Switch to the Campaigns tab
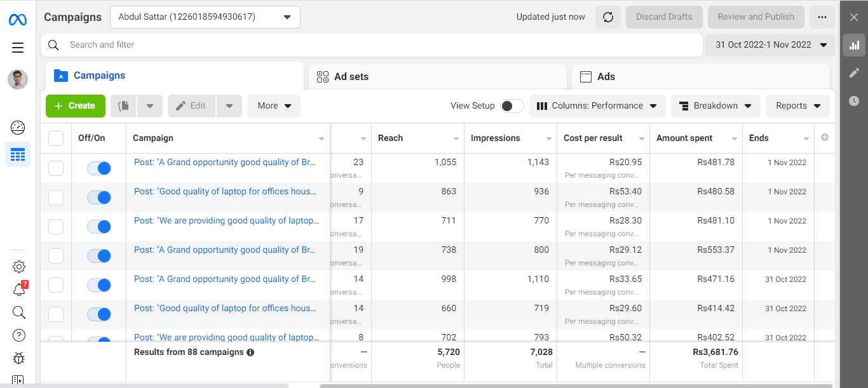 [175, 76]
